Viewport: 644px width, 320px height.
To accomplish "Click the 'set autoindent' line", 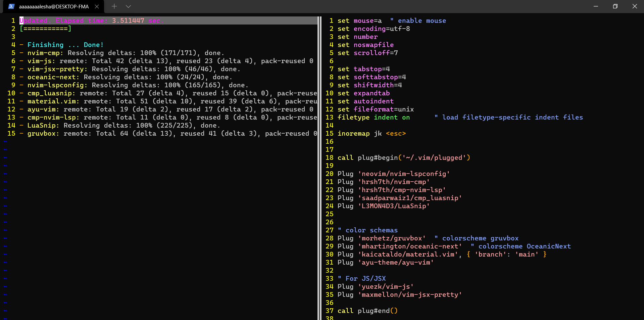I will click(365, 101).
